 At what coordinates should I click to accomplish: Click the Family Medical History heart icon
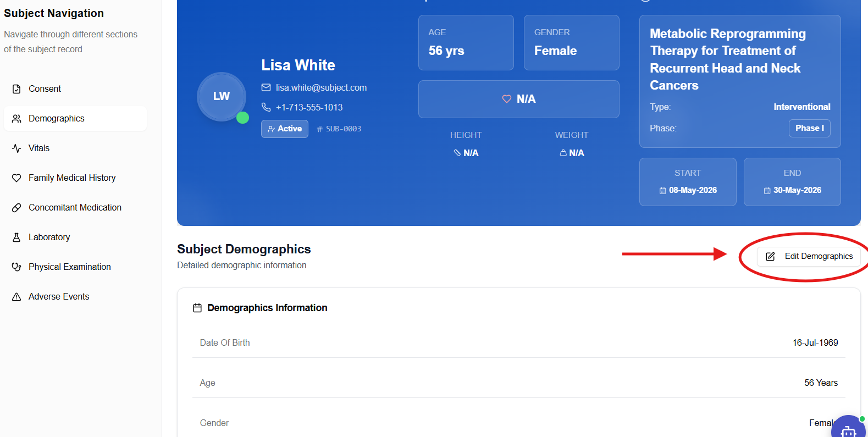(x=16, y=178)
